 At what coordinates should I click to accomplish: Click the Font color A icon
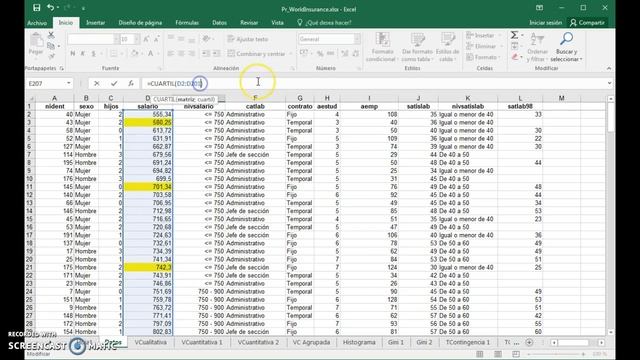(x=151, y=53)
